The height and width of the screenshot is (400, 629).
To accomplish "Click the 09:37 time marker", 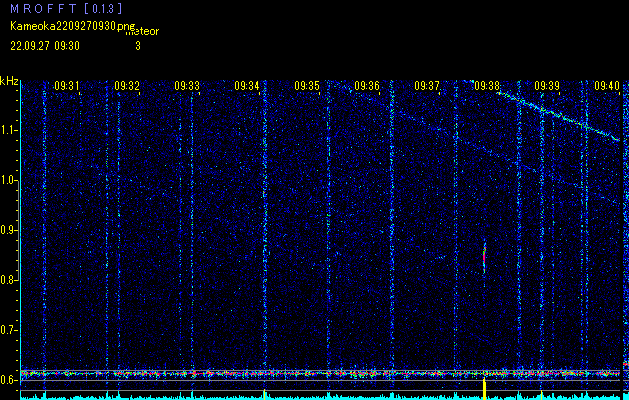I will [427, 86].
